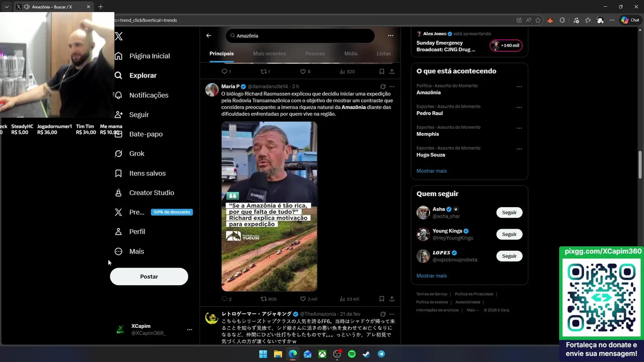Switch to the Mais recentes tab
The image size is (644, 362).
[x=269, y=53]
